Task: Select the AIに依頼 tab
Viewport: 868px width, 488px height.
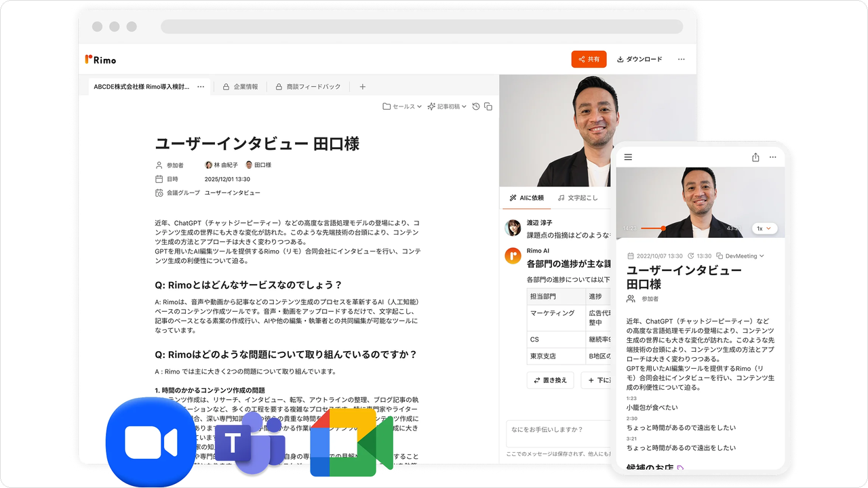Action: (526, 198)
